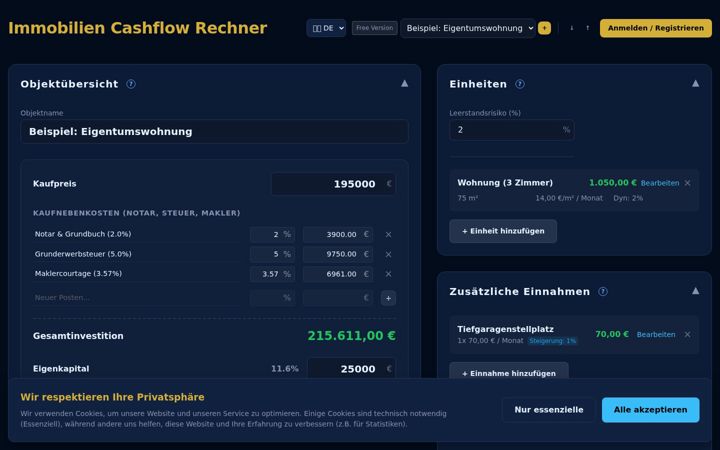Click the down arrow icon in header
Viewport: 720px width, 450px height.
(x=572, y=28)
